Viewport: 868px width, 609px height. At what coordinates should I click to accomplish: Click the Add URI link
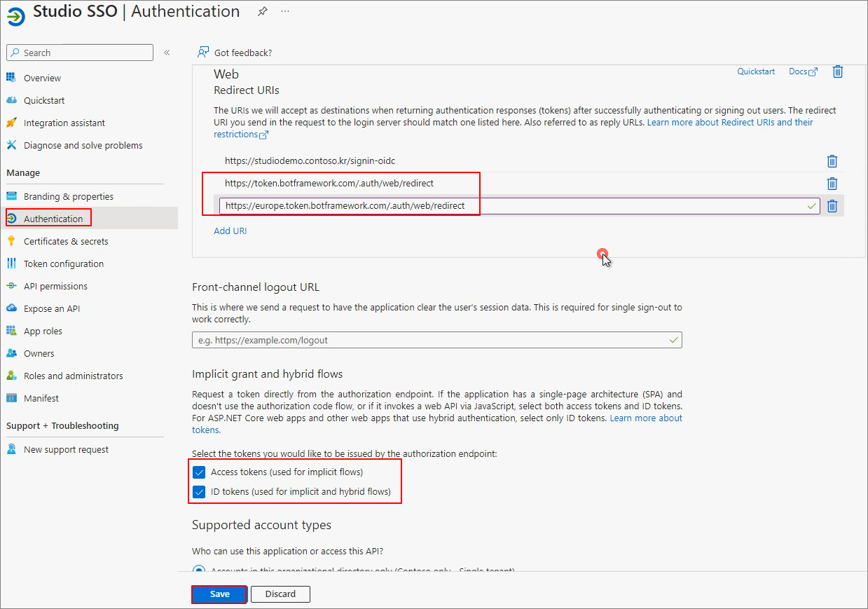pos(230,231)
